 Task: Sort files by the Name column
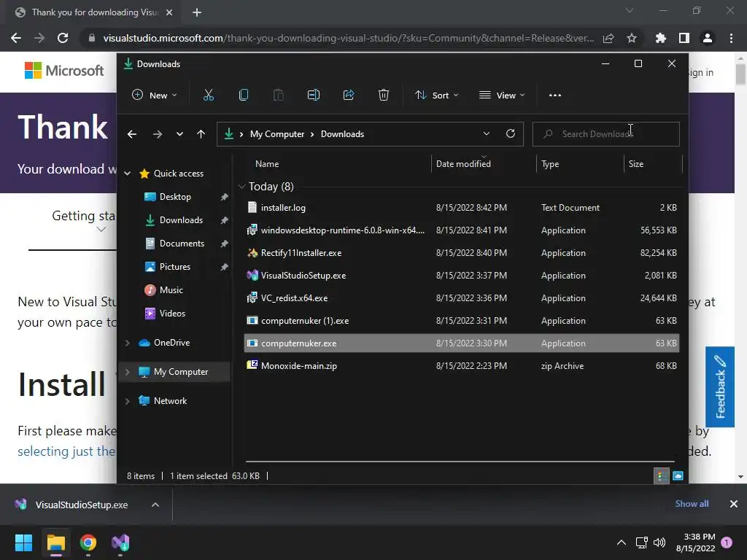267,164
